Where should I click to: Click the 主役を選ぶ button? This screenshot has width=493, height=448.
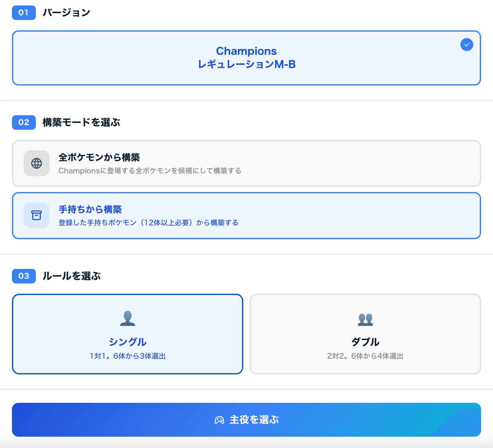pos(246,420)
